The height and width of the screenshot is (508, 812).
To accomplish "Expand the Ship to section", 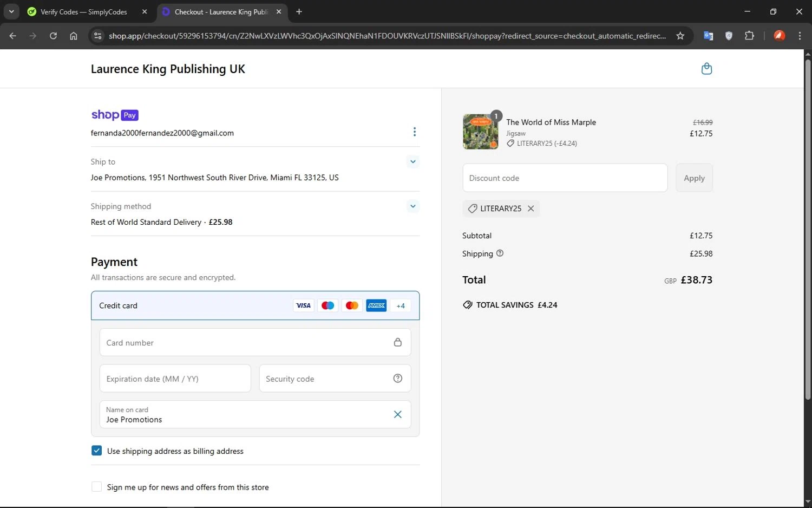I will pos(413,161).
